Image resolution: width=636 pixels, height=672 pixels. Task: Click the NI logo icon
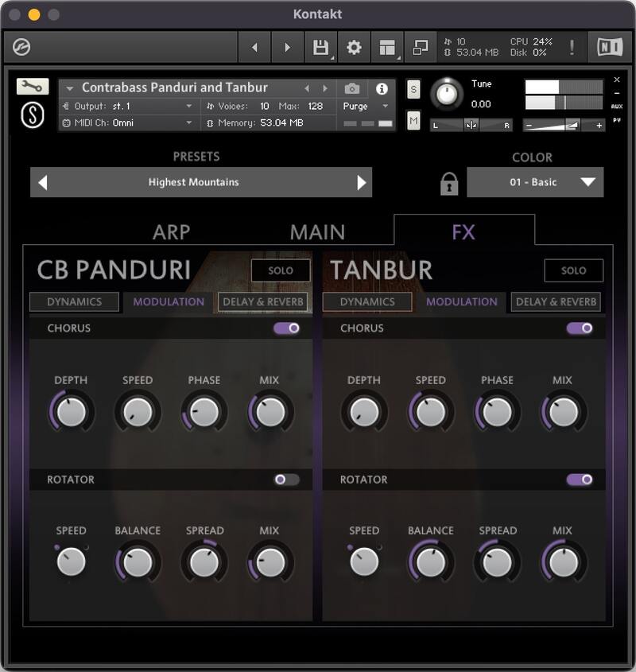[x=608, y=46]
